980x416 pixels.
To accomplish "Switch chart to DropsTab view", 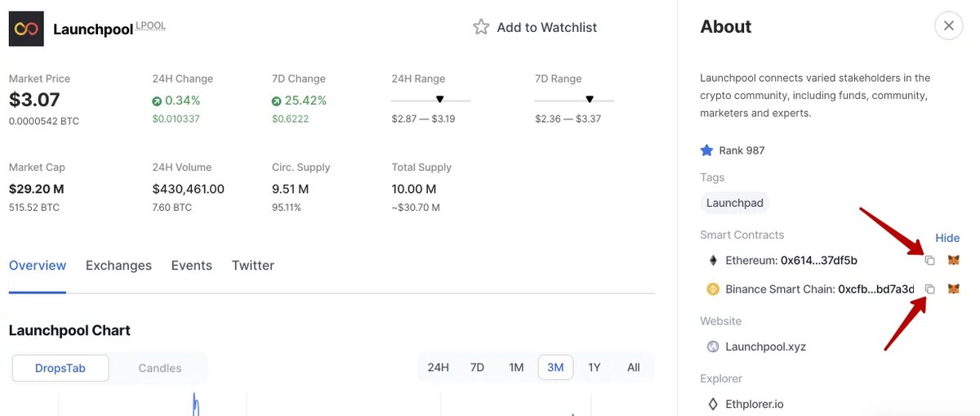I will (x=60, y=368).
